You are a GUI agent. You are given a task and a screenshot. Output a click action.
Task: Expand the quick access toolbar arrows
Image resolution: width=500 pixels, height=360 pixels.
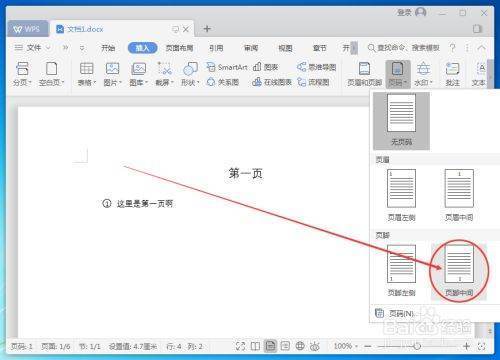tap(65, 48)
